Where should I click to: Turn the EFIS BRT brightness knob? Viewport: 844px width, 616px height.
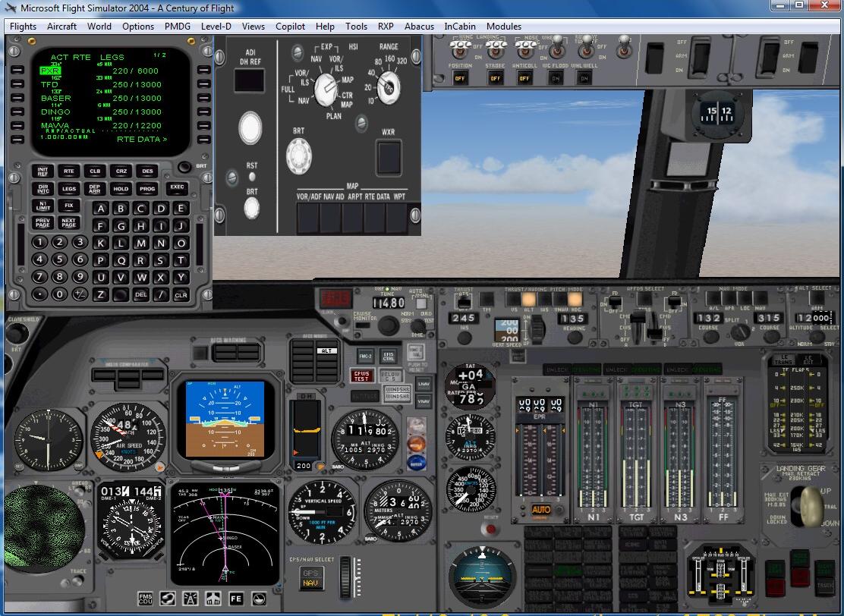click(298, 156)
